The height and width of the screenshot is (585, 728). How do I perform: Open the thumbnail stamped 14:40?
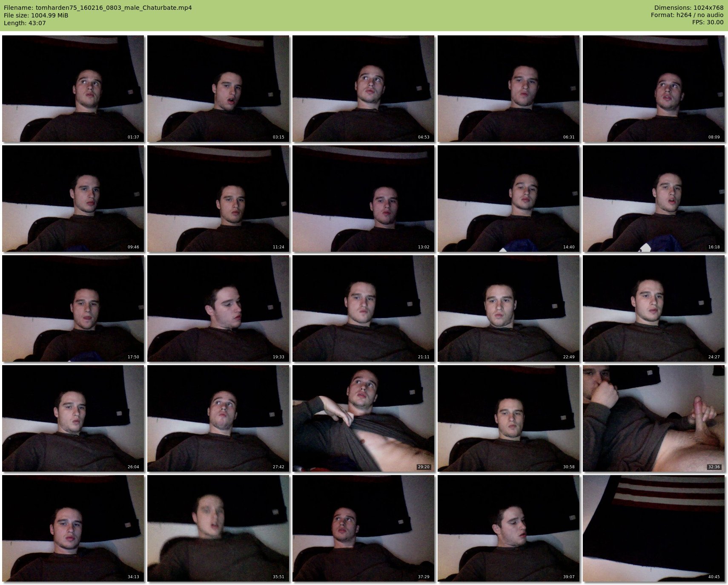click(x=509, y=199)
